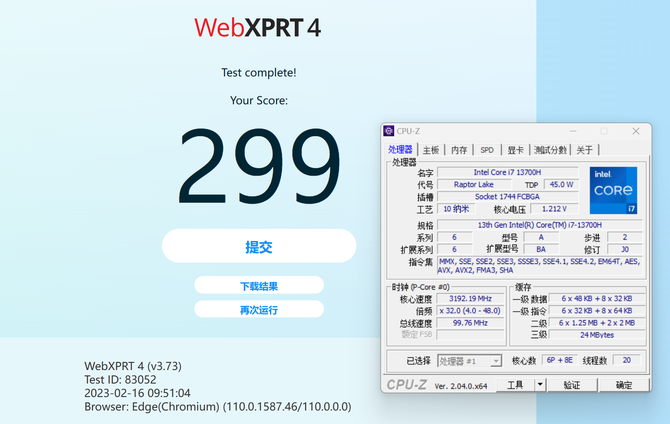Click the 13th Gen Intel(R) Core(TM) specification field

[x=540, y=225]
